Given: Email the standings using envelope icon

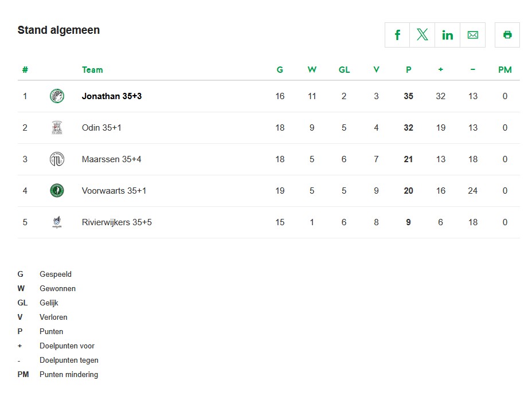Looking at the screenshot, I should (473, 35).
